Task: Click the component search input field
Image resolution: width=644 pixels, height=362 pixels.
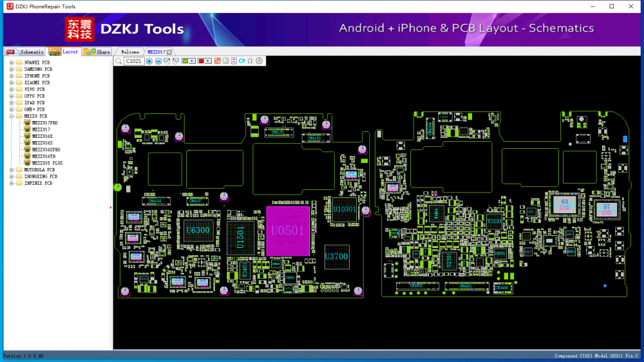Action: click(134, 61)
